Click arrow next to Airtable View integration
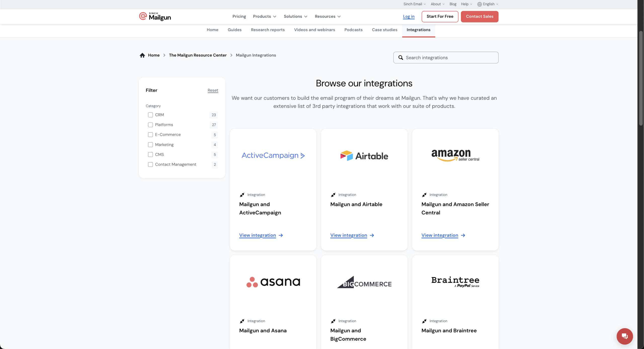The height and width of the screenshot is (349, 644). (372, 235)
